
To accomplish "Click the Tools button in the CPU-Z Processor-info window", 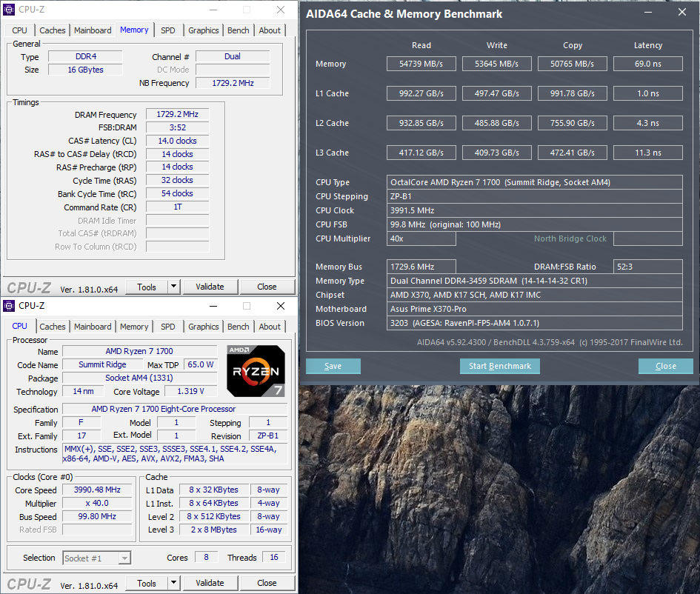I will tap(147, 584).
